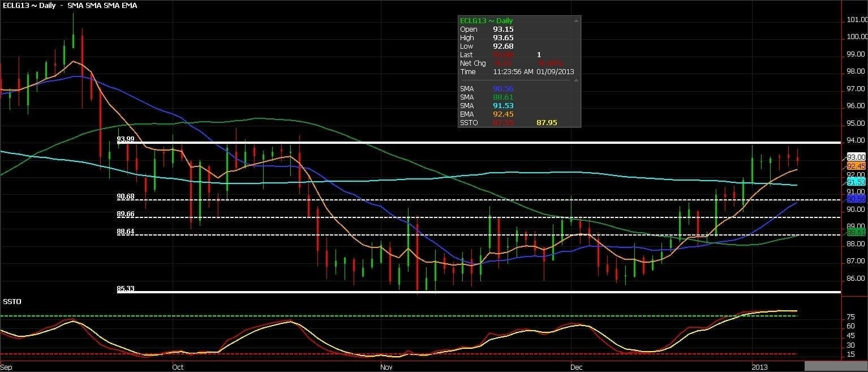Click the orange 92.45 EMA price tag

click(856, 166)
